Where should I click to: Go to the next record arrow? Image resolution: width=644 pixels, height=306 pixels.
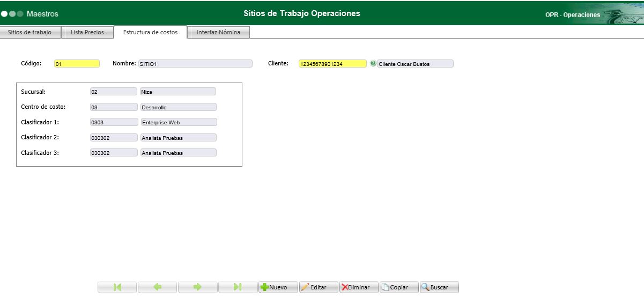click(198, 287)
